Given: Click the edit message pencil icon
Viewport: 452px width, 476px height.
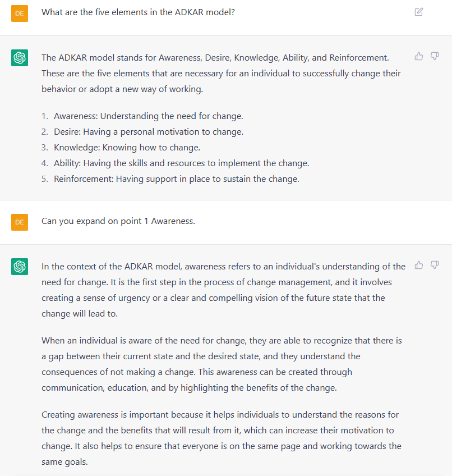Looking at the screenshot, I should click(418, 12).
